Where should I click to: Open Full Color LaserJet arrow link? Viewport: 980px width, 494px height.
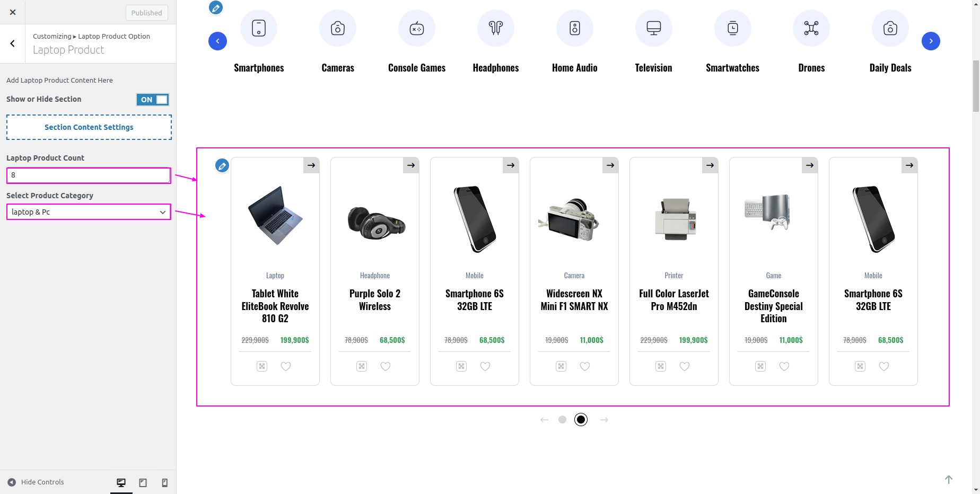[710, 165]
